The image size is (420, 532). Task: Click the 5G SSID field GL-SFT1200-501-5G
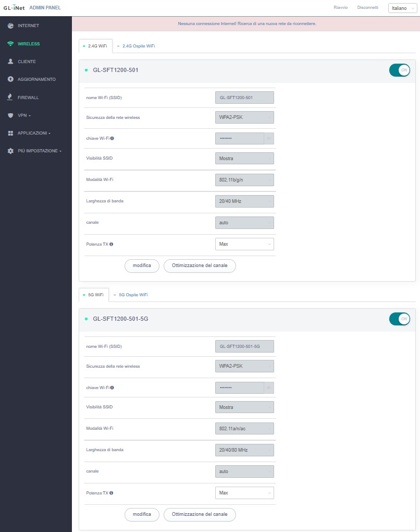tap(244, 346)
